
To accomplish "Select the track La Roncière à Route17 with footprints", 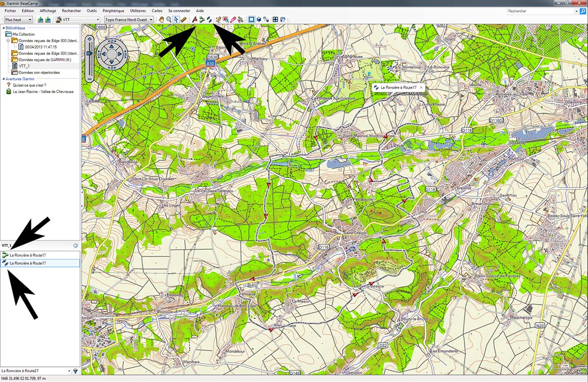I will (40, 263).
